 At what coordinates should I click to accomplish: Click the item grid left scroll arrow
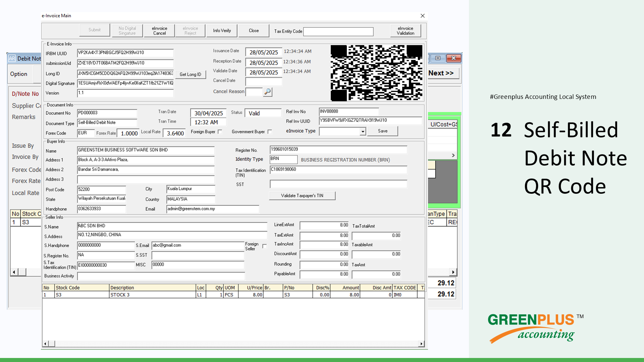click(x=46, y=344)
